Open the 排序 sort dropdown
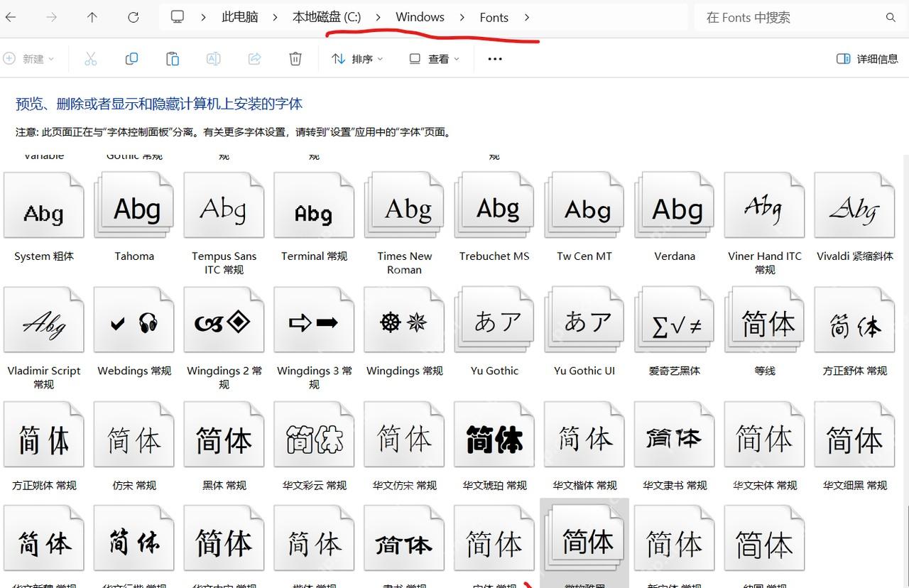Viewport: 909px width, 588px height. click(357, 59)
